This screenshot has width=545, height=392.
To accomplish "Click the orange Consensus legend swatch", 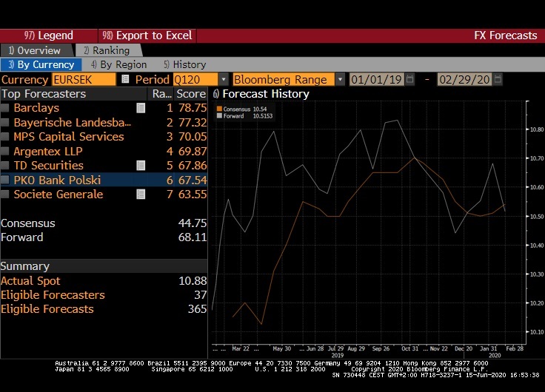I will (x=218, y=109).
